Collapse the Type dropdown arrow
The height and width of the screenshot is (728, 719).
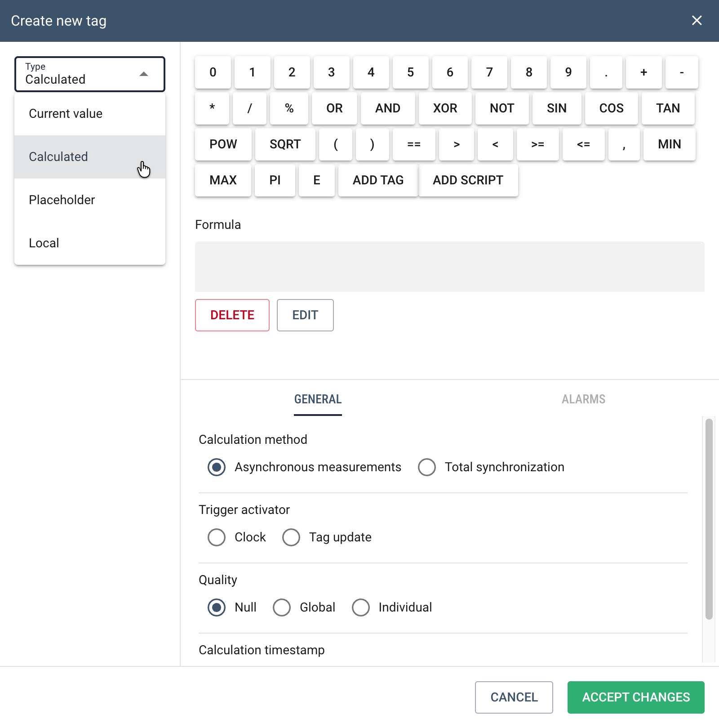click(144, 74)
